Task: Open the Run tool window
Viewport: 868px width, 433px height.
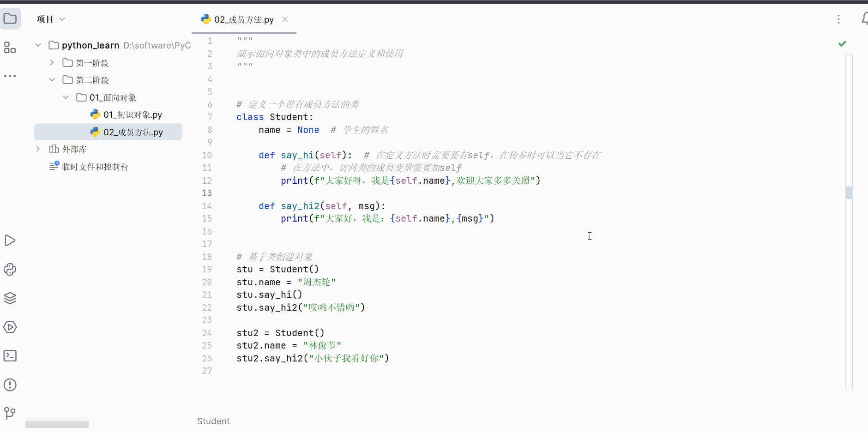Action: 10,240
